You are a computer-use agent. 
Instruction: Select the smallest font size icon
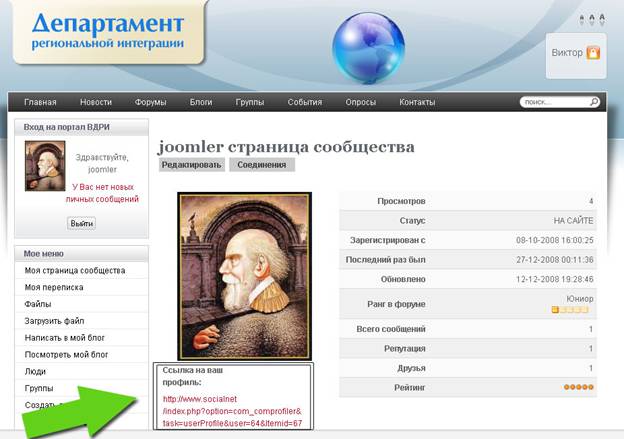tap(582, 20)
